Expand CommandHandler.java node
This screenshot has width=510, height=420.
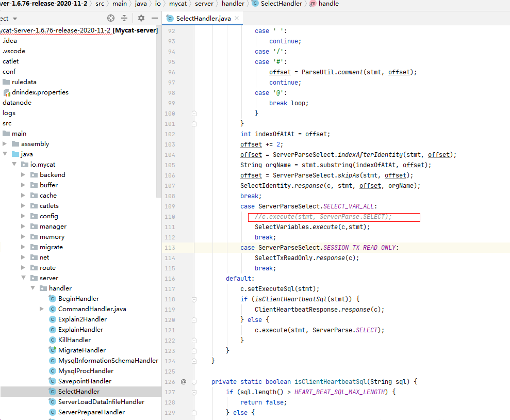[42, 309]
